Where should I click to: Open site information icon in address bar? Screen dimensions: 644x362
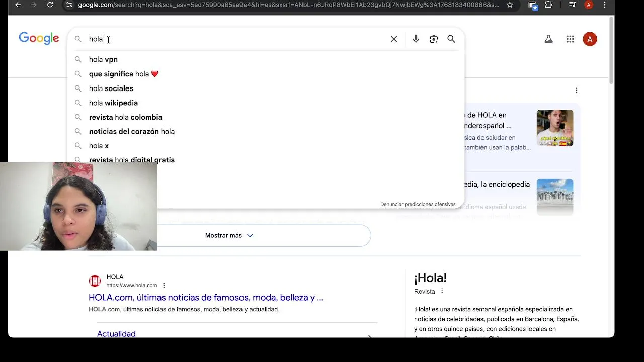coord(69,5)
